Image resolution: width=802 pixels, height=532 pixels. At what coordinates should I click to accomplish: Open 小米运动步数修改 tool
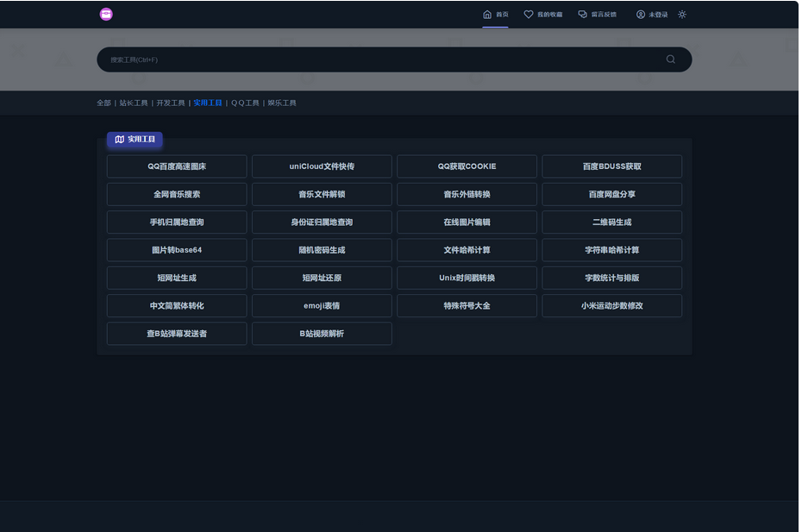coord(611,306)
